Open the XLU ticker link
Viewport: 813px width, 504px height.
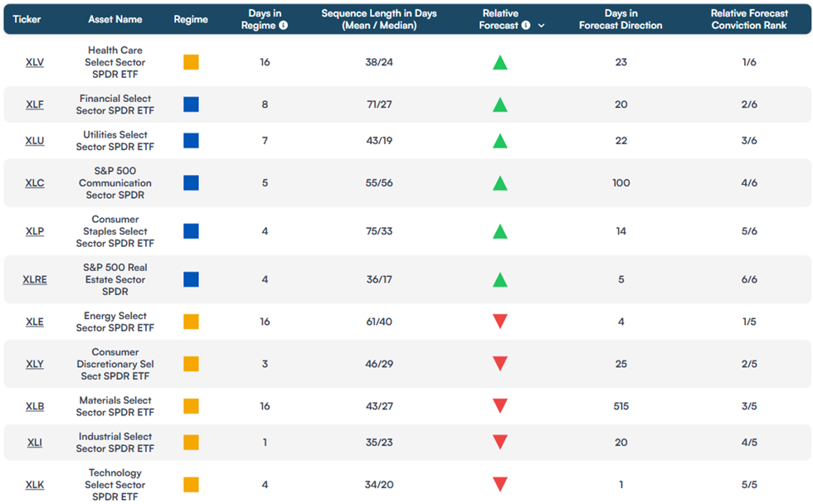(x=35, y=141)
